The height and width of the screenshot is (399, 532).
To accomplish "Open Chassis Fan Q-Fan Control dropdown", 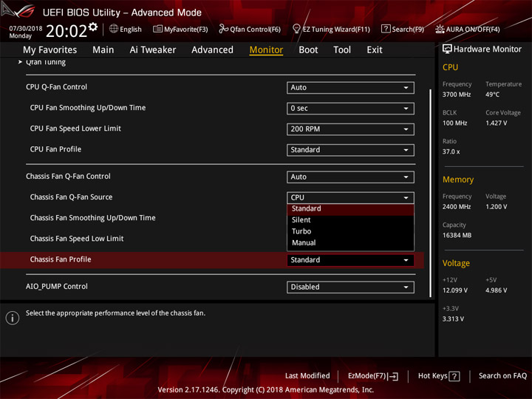I will point(350,177).
